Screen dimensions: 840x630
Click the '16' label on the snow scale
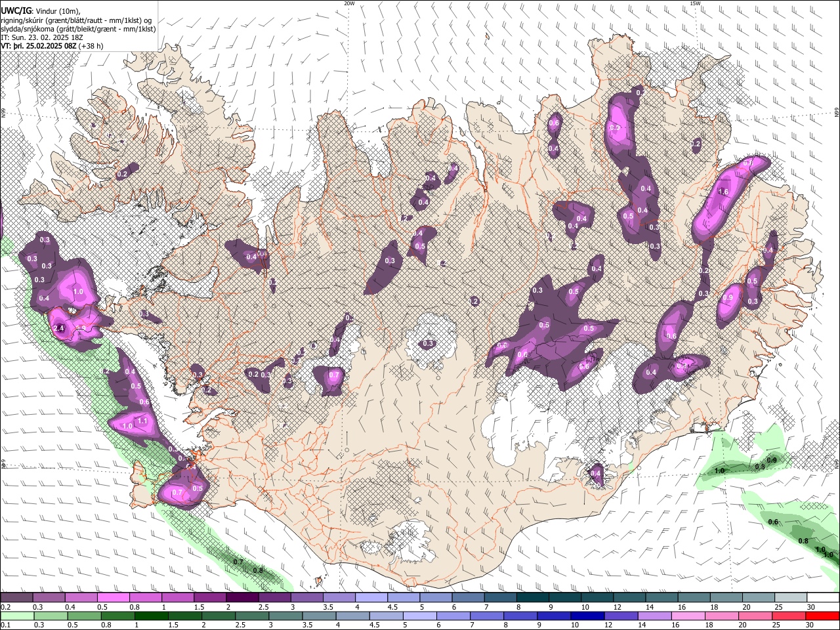pos(681,607)
